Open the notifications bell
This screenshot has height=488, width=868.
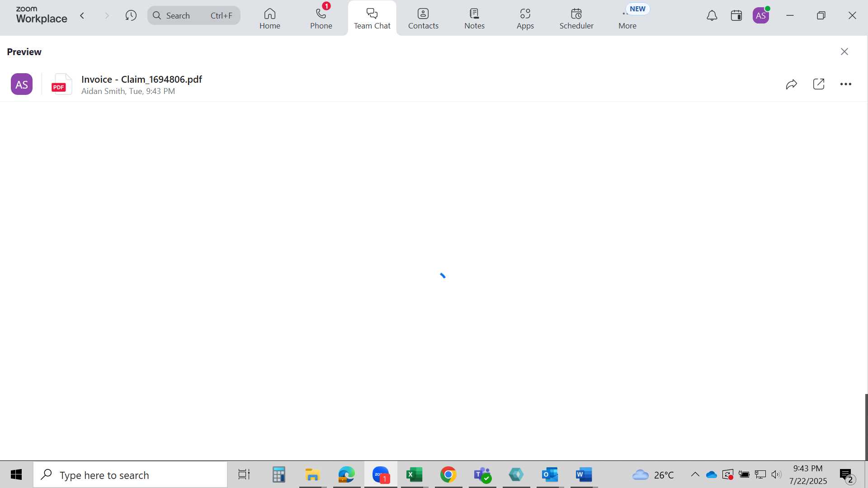point(712,16)
